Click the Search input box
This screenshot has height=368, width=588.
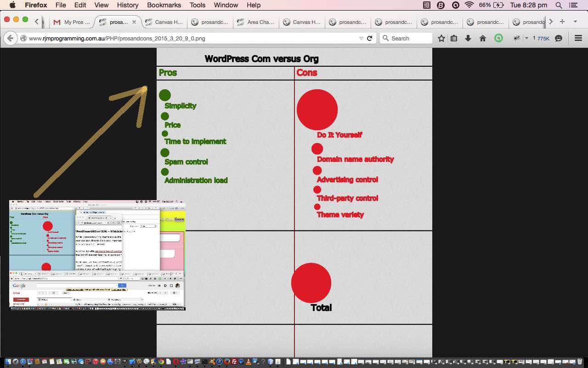tap(406, 38)
